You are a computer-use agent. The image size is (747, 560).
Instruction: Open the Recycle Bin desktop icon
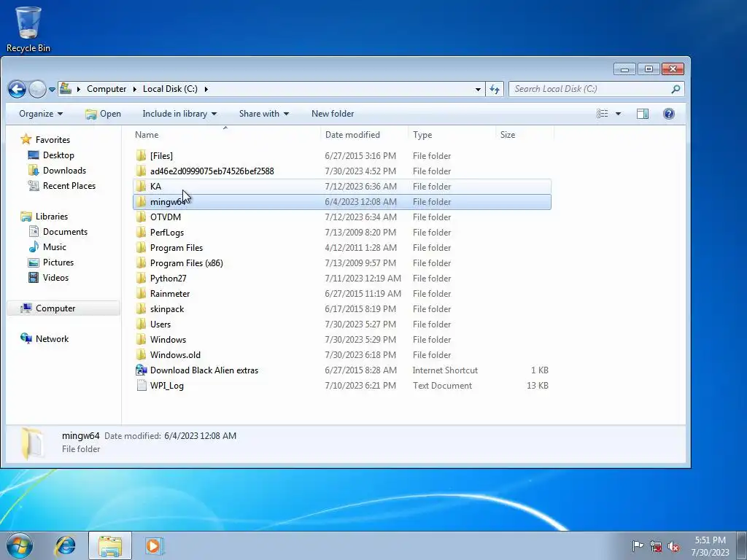[x=28, y=29]
